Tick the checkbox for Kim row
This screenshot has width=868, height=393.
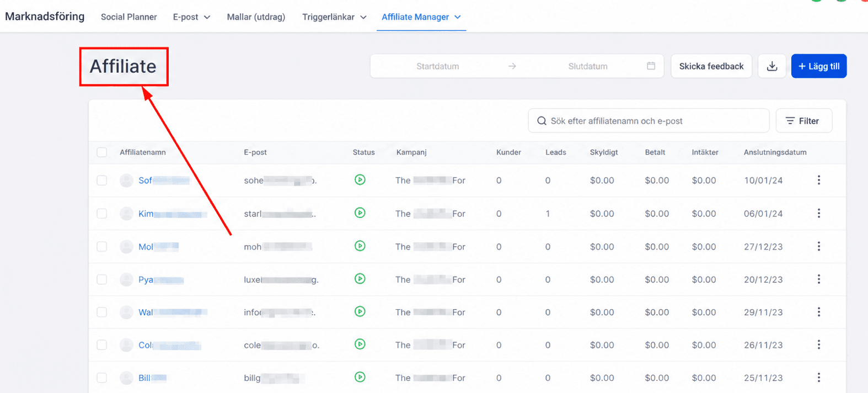pos(102,214)
